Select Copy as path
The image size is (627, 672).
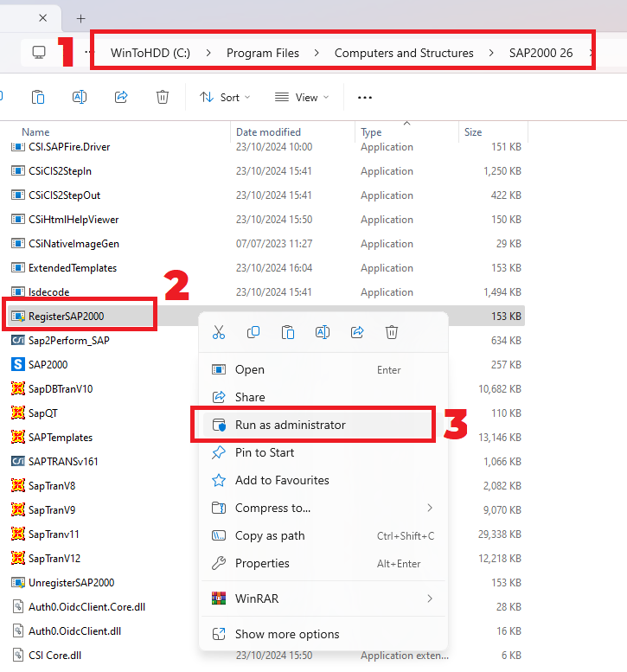[x=323, y=535]
